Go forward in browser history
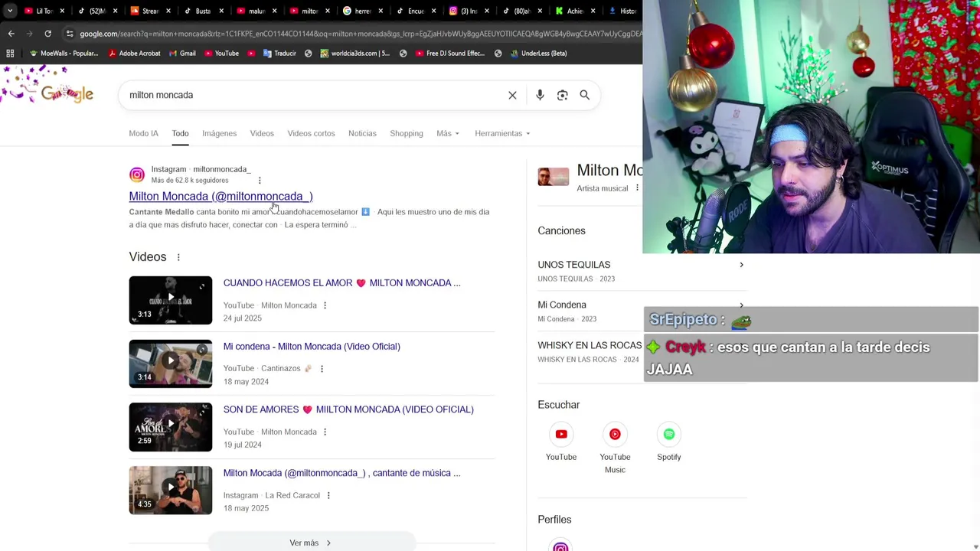 [x=29, y=34]
